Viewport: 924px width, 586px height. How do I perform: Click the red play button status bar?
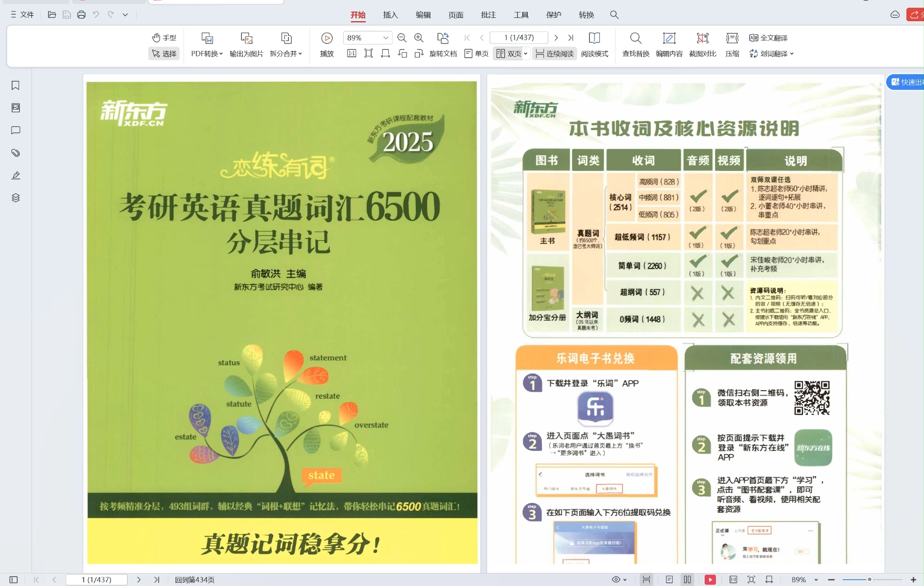710,579
